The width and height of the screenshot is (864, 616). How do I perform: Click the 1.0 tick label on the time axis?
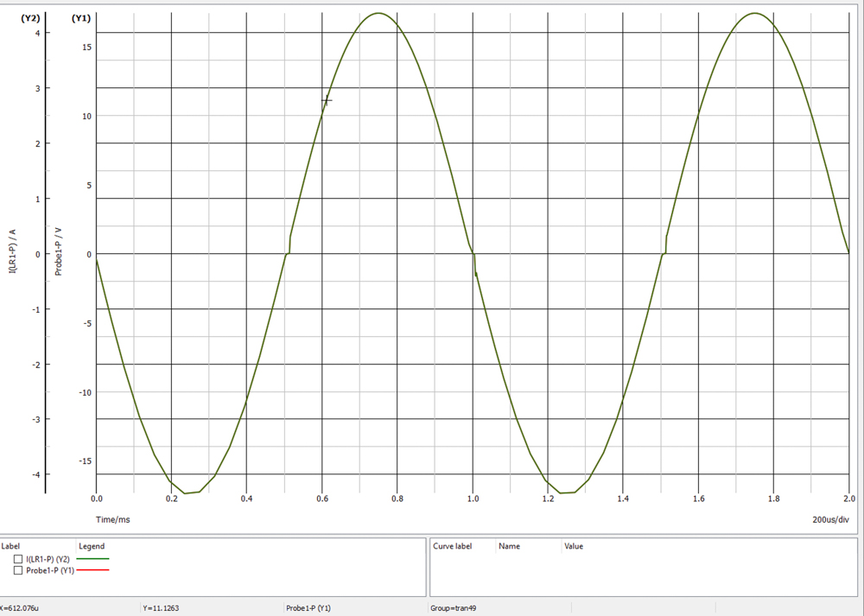click(x=473, y=499)
